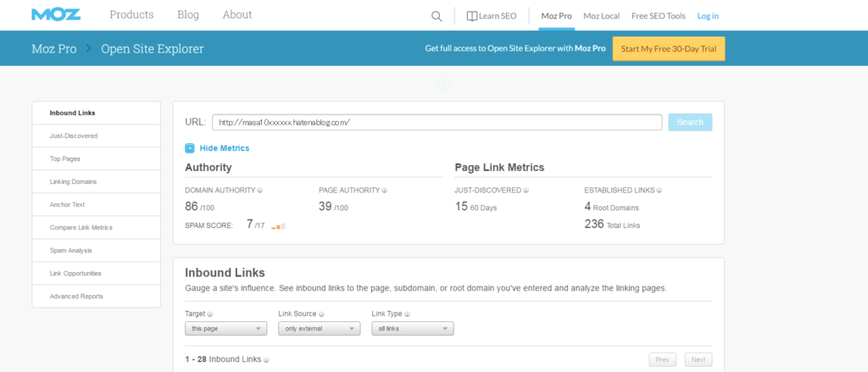This screenshot has width=868, height=372.
Task: Click info icon next to Page Authority
Action: point(384,191)
